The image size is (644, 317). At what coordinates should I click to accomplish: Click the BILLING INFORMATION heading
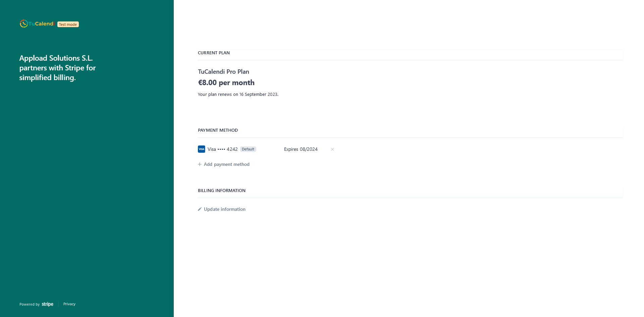(222, 191)
